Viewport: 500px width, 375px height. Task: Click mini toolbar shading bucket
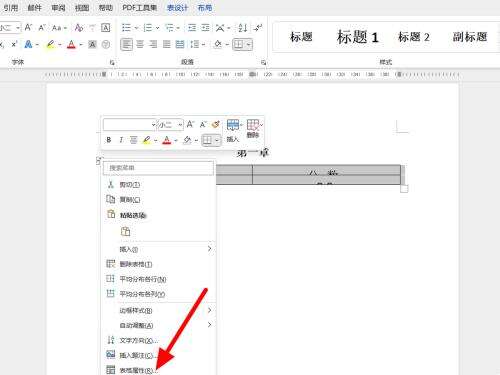(187, 140)
